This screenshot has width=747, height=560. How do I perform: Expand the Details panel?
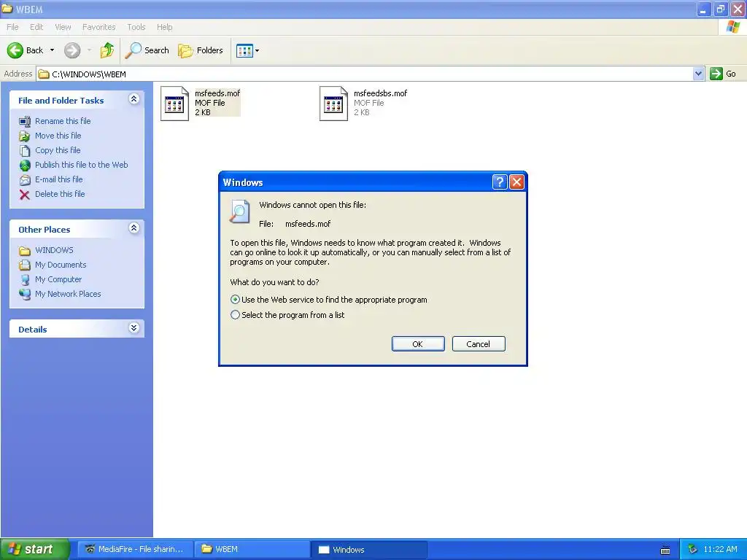(134, 328)
